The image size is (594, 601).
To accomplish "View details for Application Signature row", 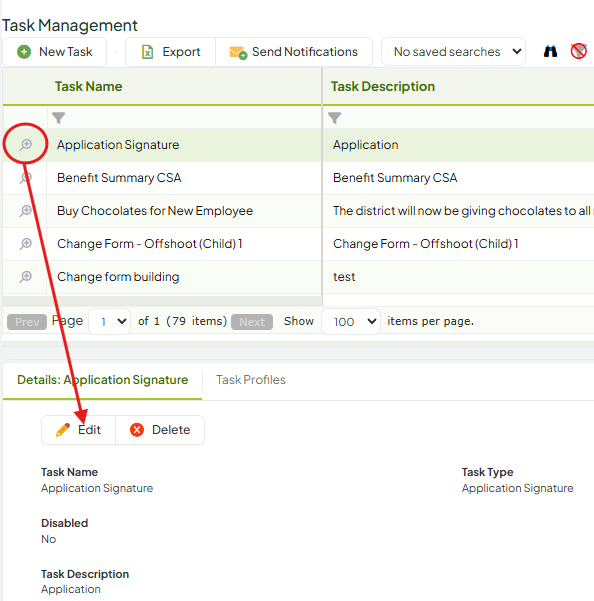I will click(26, 145).
